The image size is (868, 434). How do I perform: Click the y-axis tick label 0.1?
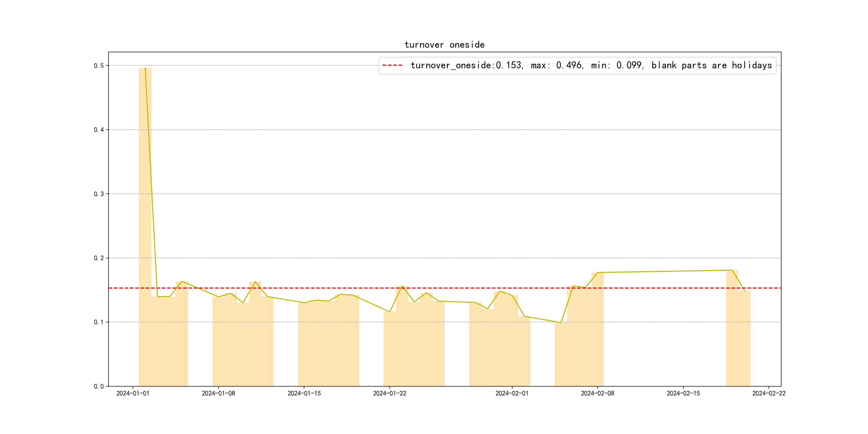pos(99,322)
